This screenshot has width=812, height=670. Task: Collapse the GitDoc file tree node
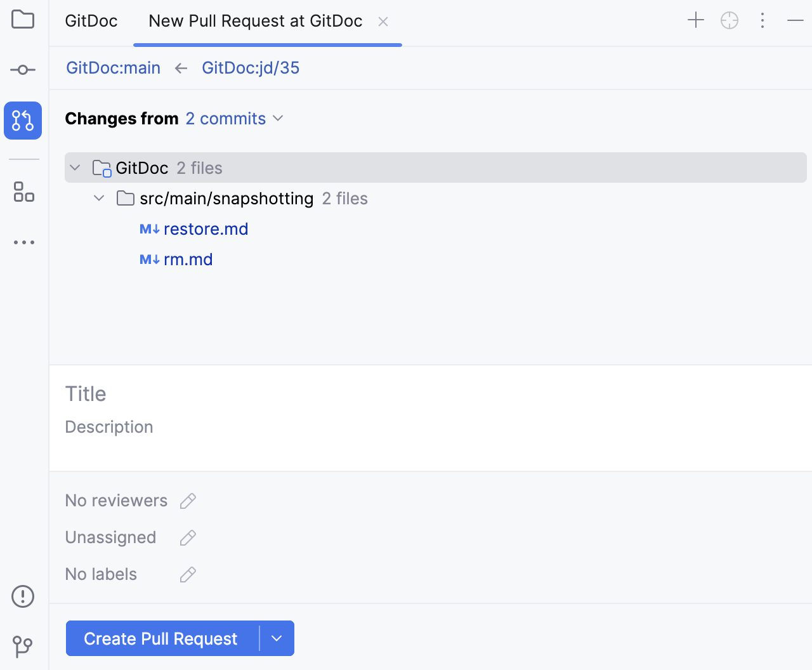pyautogui.click(x=75, y=167)
